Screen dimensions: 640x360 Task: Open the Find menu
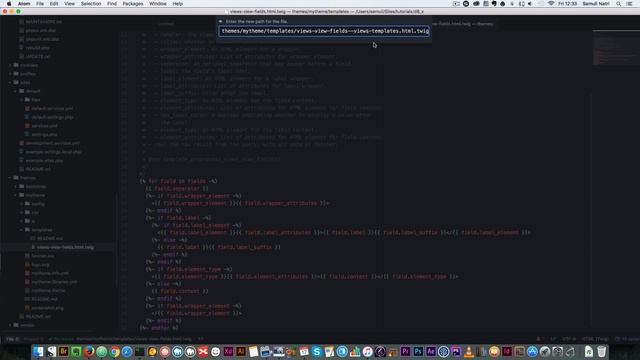point(112,4)
